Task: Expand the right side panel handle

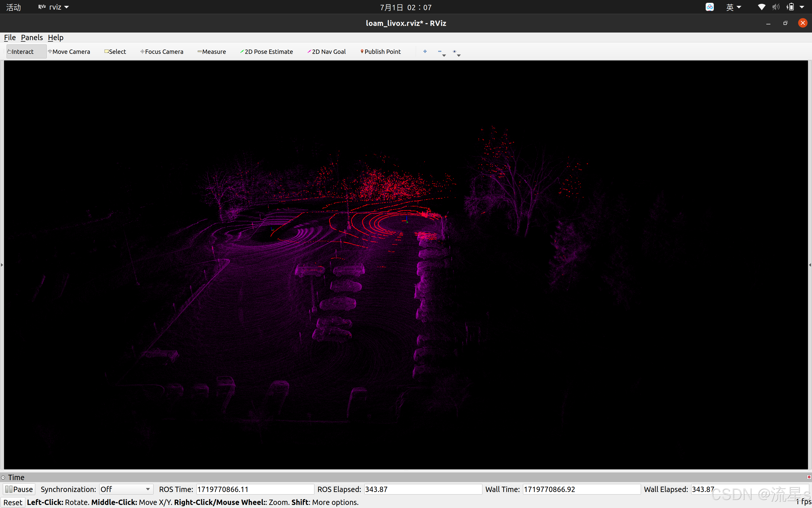Action: [x=810, y=265]
